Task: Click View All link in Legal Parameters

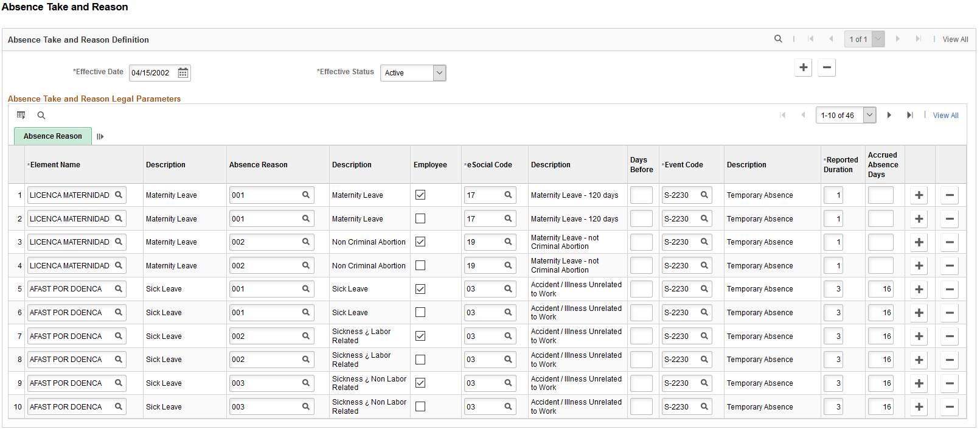Action: click(945, 115)
